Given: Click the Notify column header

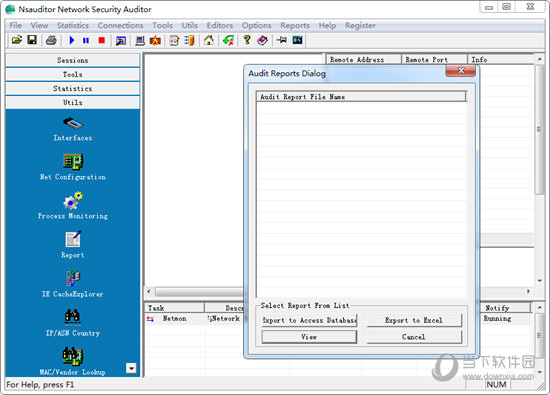Looking at the screenshot, I should pos(505,308).
